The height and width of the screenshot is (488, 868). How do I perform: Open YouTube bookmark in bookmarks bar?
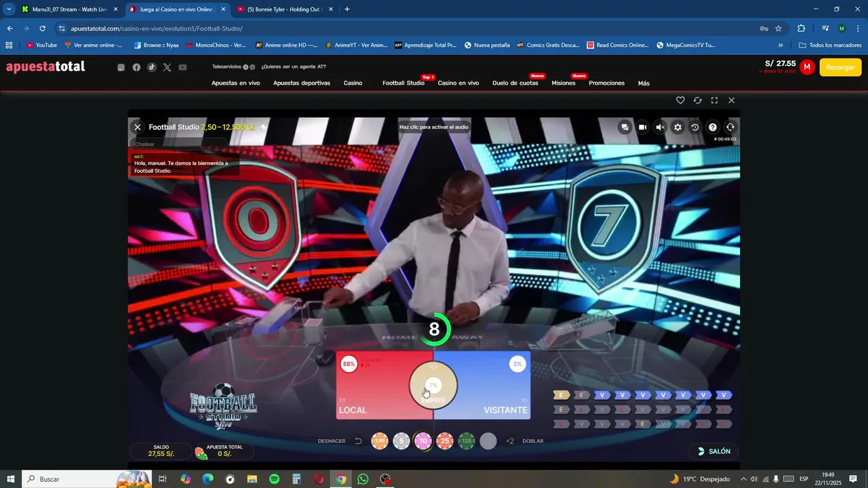coord(41,45)
